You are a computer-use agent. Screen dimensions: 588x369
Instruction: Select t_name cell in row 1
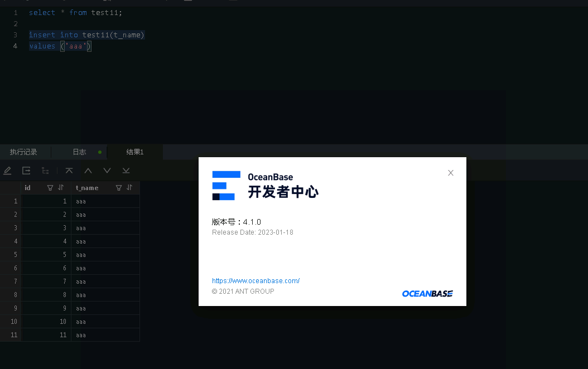(105, 201)
